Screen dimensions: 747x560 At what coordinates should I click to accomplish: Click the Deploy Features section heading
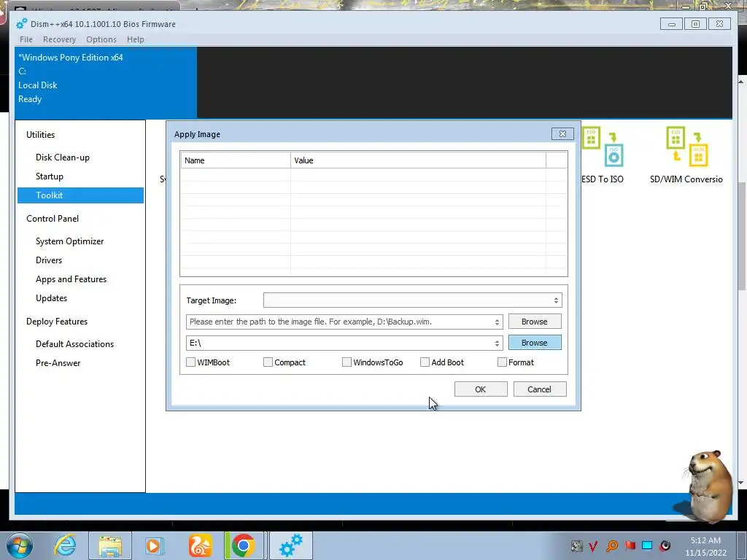(x=57, y=322)
